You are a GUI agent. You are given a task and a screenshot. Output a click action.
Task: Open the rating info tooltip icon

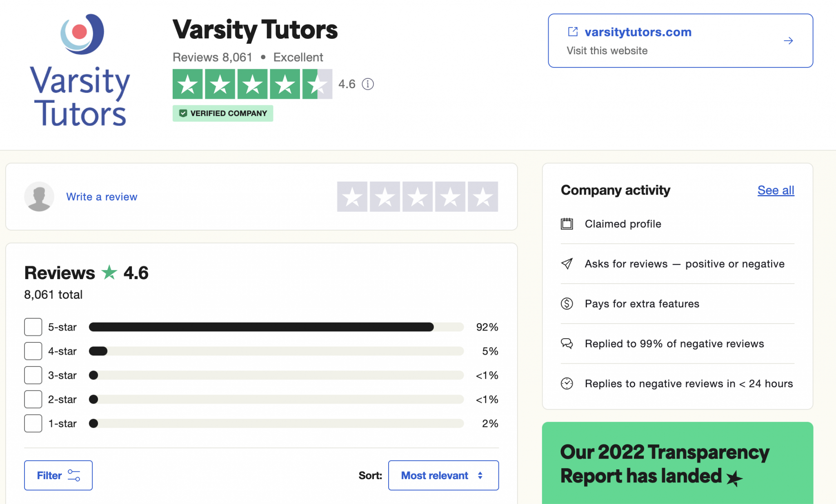point(367,84)
